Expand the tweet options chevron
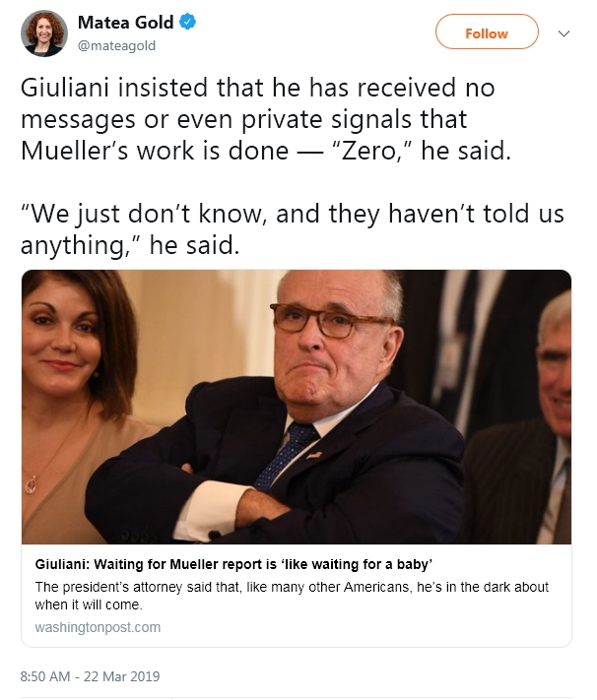This screenshot has height=700, width=597. 564,33
